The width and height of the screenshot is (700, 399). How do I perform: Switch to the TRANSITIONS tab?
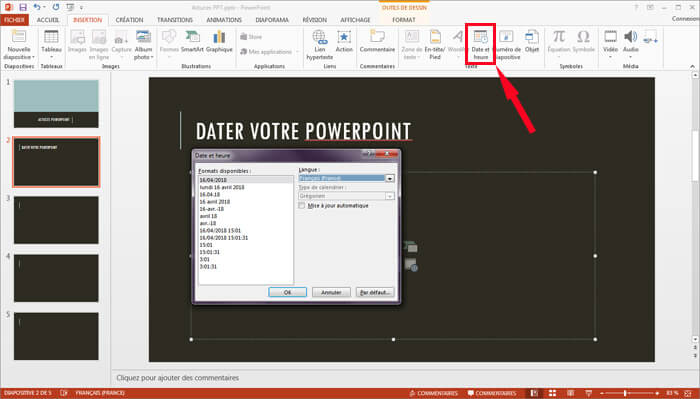click(175, 20)
